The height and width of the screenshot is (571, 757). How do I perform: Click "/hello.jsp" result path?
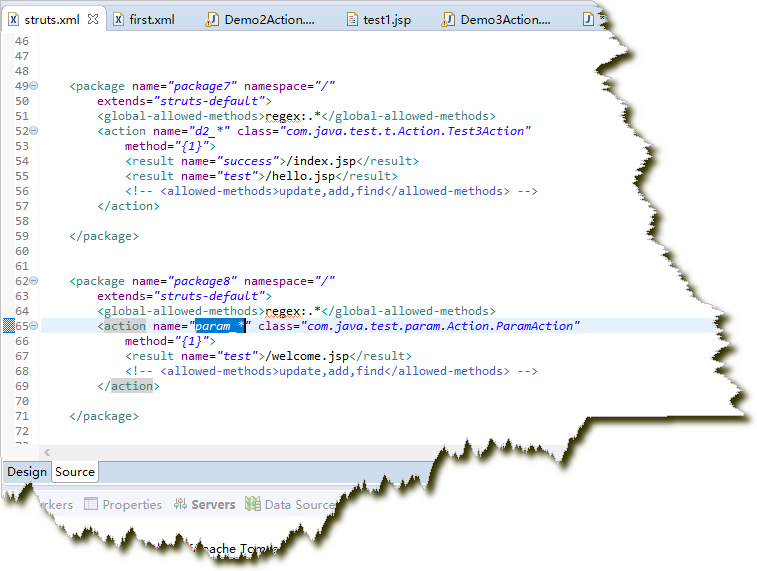(300, 176)
